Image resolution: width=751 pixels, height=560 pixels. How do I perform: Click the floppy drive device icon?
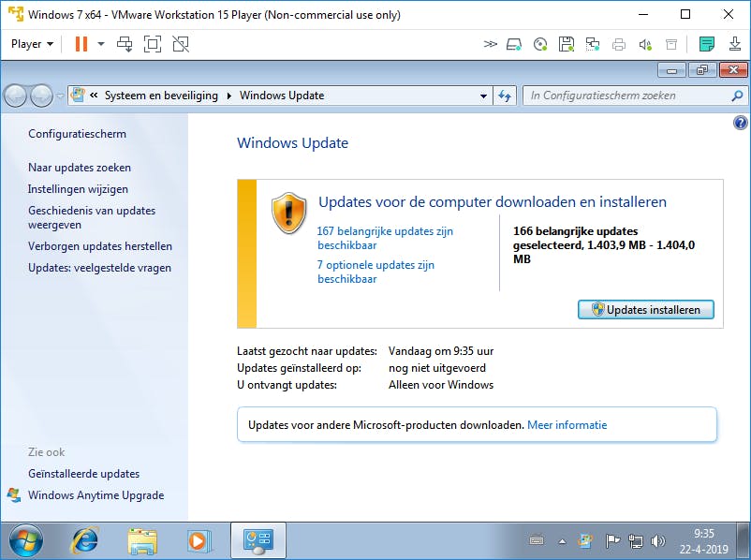click(x=567, y=45)
